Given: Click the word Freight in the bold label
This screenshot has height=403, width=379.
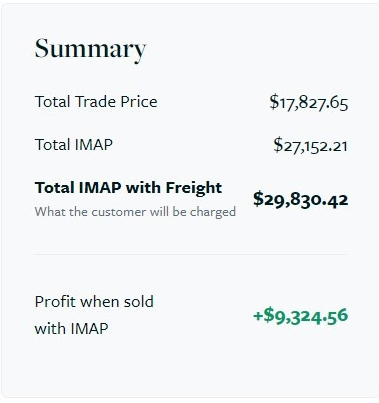Looking at the screenshot, I should point(194,188).
